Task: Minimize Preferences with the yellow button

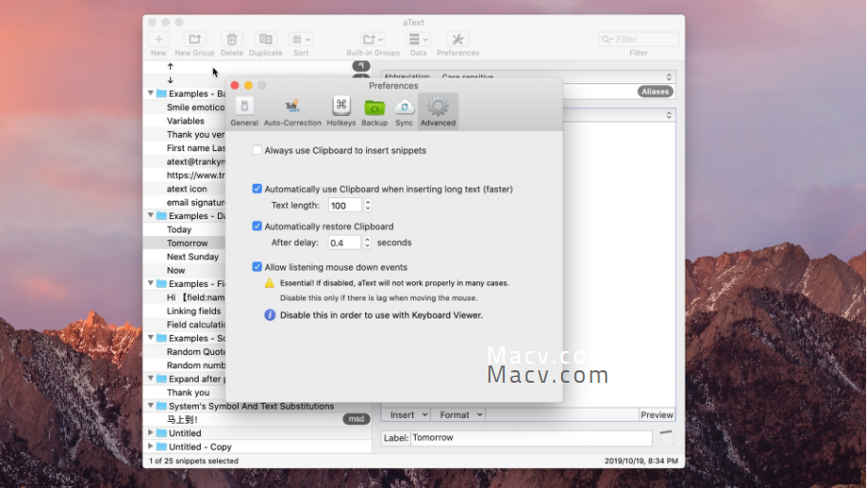Action: (248, 85)
